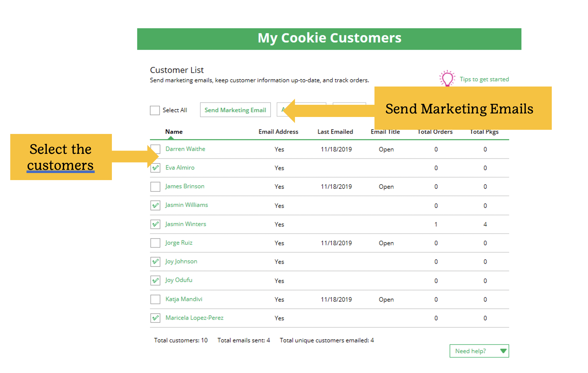Image resolution: width=588 pixels, height=373 pixels.
Task: Open Tips to get started link
Action: pos(484,79)
